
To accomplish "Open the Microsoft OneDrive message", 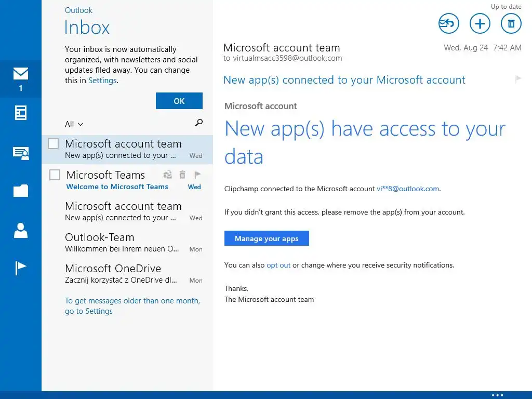I will coord(127,274).
